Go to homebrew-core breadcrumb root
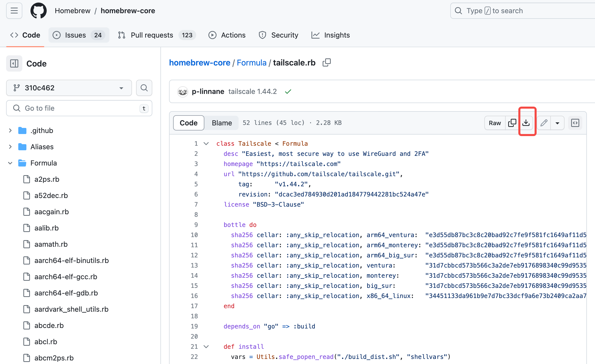Image resolution: width=595 pixels, height=364 pixels. click(x=200, y=62)
